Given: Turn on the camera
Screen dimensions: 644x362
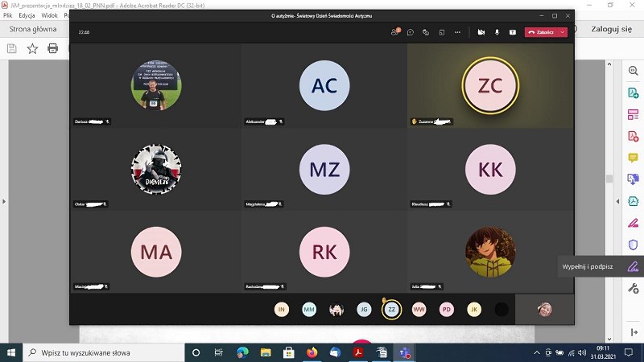Looking at the screenshot, I should (x=481, y=32).
